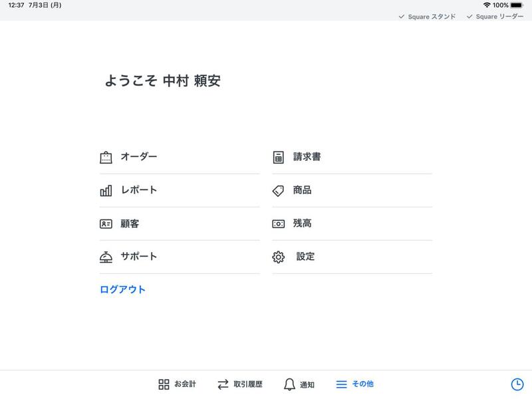Tap the clock showing 12:37
The image size is (532, 399).
pyautogui.click(x=15, y=5)
